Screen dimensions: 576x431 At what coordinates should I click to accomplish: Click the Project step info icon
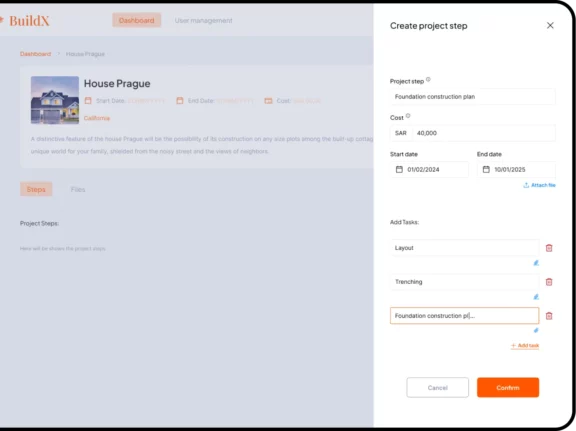coord(428,79)
